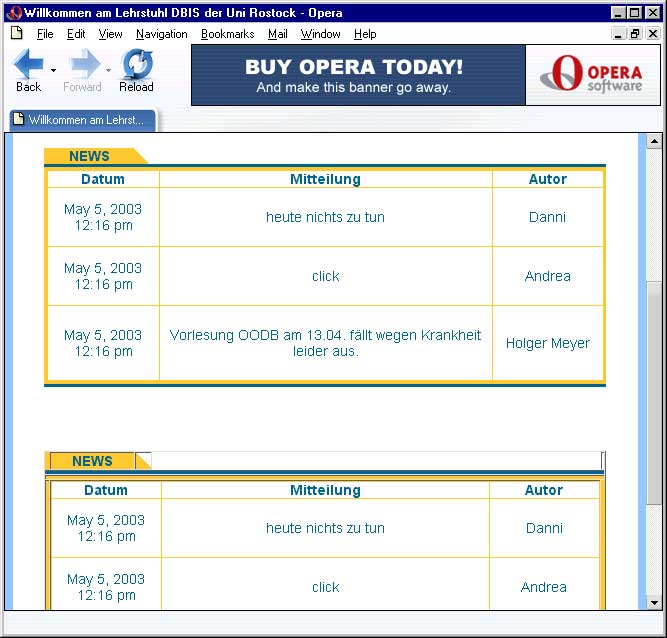This screenshot has height=638, width=667.
Task: Restore the inner document window
Action: pos(634,34)
